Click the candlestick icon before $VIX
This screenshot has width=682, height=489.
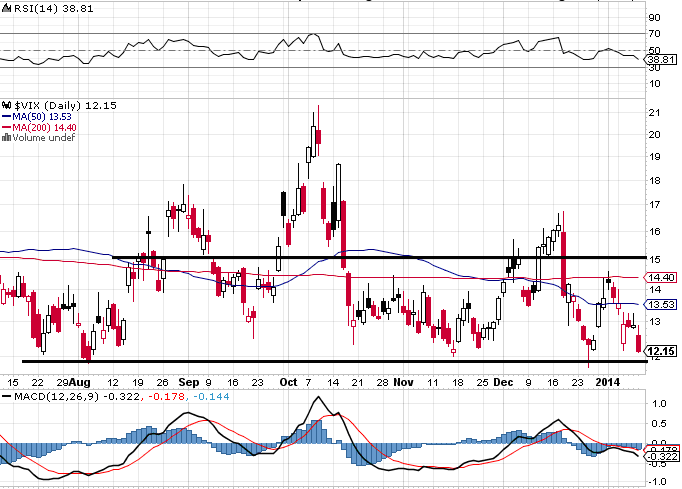coord(7,105)
